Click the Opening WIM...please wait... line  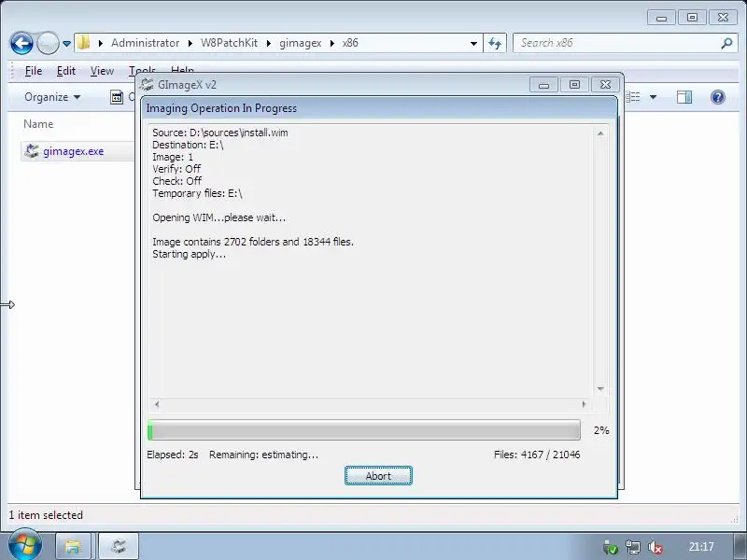(x=219, y=217)
